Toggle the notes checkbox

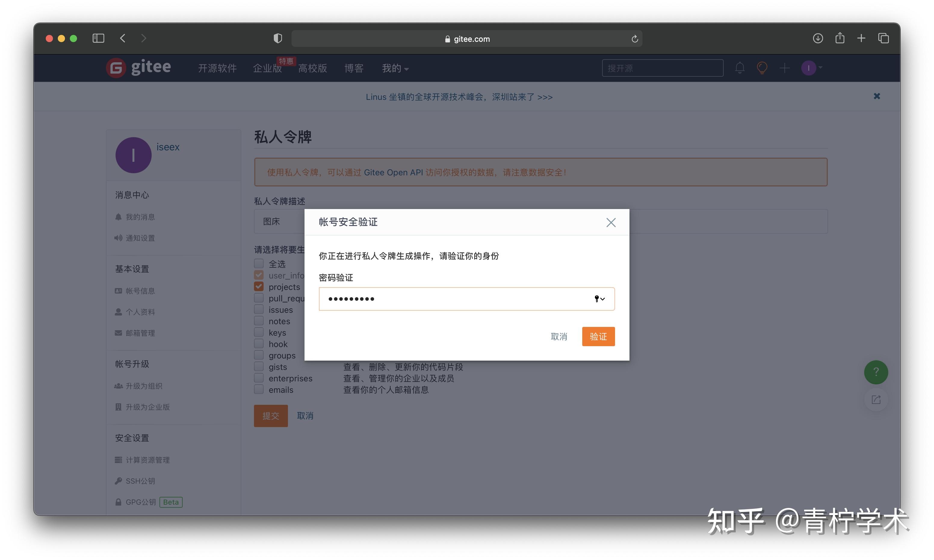(x=258, y=321)
